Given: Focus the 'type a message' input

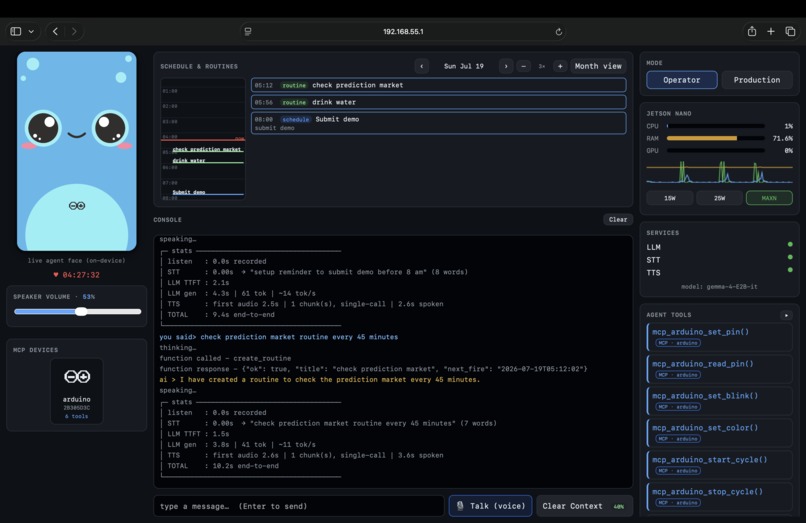Looking at the screenshot, I should (299, 506).
